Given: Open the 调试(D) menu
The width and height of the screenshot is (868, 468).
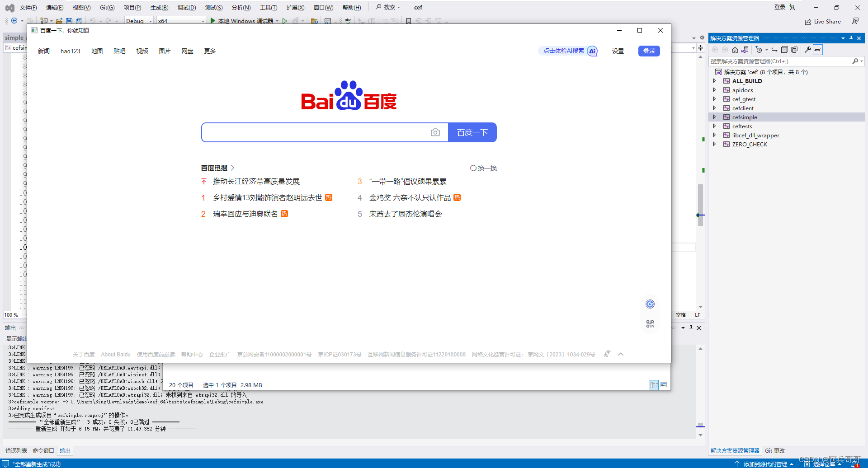Looking at the screenshot, I should point(187,7).
